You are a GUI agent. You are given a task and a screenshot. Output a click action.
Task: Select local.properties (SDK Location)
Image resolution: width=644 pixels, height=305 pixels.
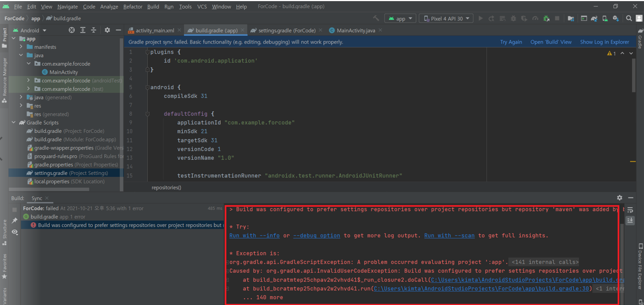point(65,181)
